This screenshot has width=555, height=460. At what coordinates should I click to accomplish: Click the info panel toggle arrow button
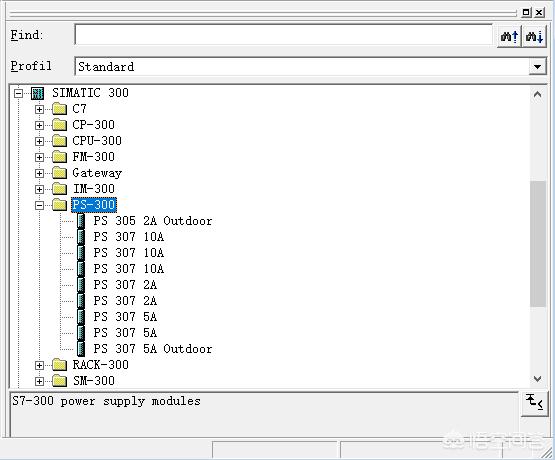[534, 403]
